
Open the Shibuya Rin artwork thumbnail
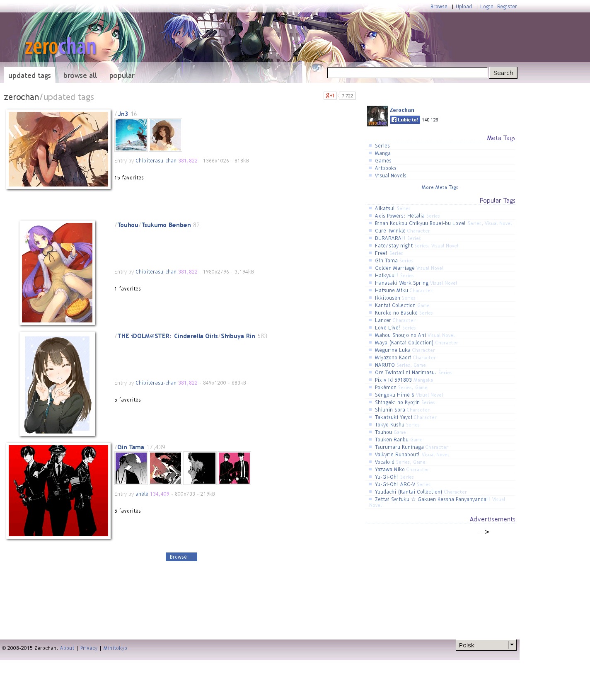coord(57,384)
